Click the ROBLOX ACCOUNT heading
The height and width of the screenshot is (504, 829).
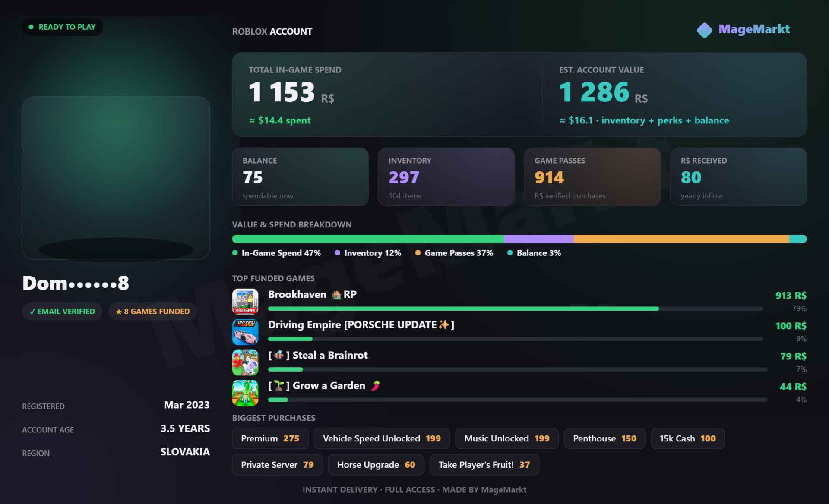coord(272,31)
